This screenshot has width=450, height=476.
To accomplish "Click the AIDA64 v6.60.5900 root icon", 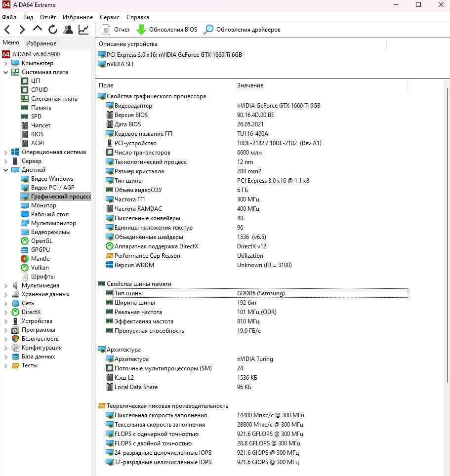I will tap(6, 54).
